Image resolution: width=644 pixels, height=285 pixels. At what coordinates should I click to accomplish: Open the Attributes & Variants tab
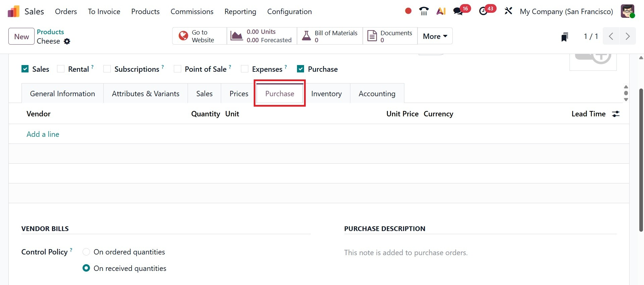[146, 94]
